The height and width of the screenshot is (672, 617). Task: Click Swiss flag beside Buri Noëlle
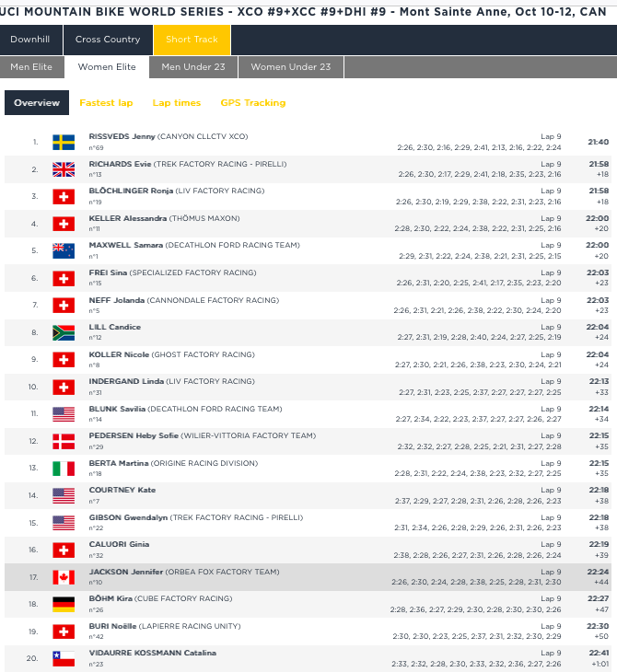64,631
